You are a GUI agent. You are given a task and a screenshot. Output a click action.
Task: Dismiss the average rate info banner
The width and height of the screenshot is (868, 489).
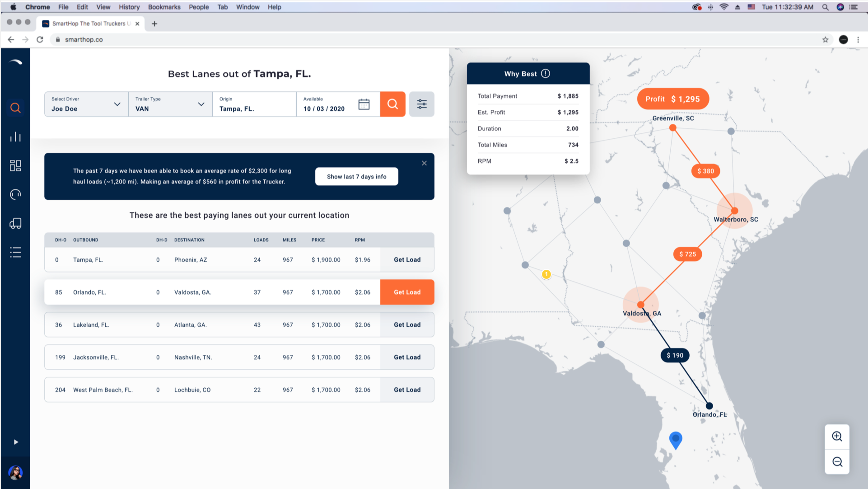pyautogui.click(x=424, y=163)
